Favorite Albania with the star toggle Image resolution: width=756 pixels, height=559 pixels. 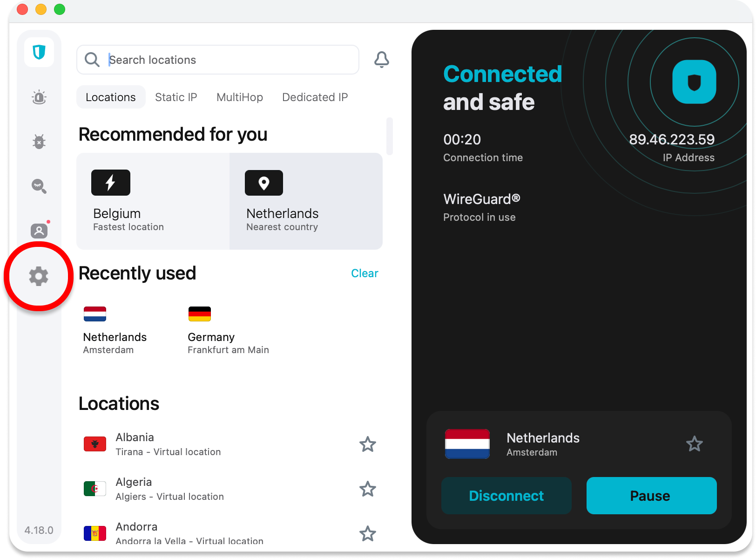coord(368,444)
